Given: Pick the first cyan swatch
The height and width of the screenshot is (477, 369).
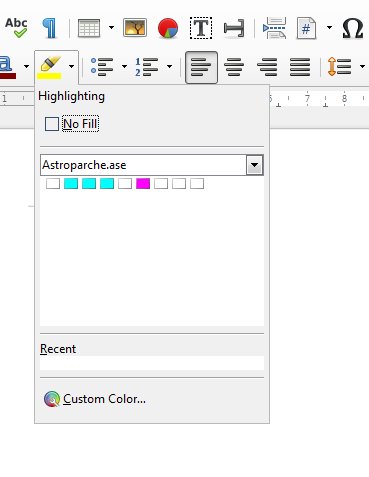Looking at the screenshot, I should tap(71, 184).
